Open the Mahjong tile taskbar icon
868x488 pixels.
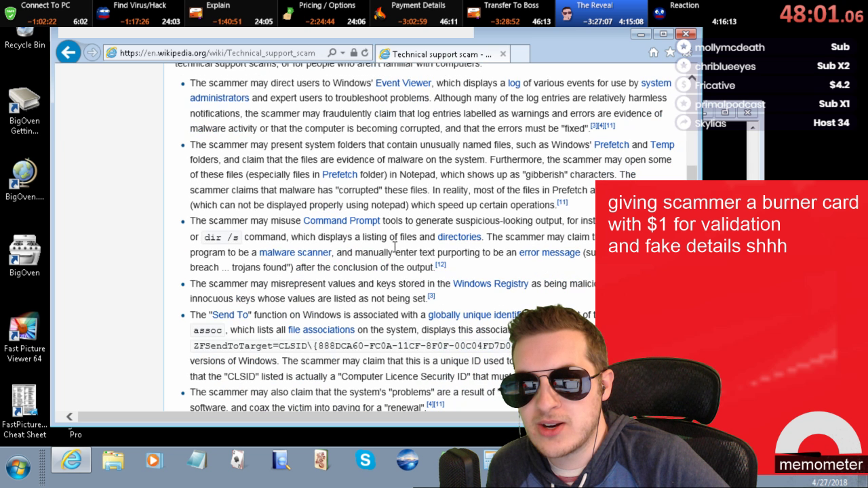[x=322, y=461]
